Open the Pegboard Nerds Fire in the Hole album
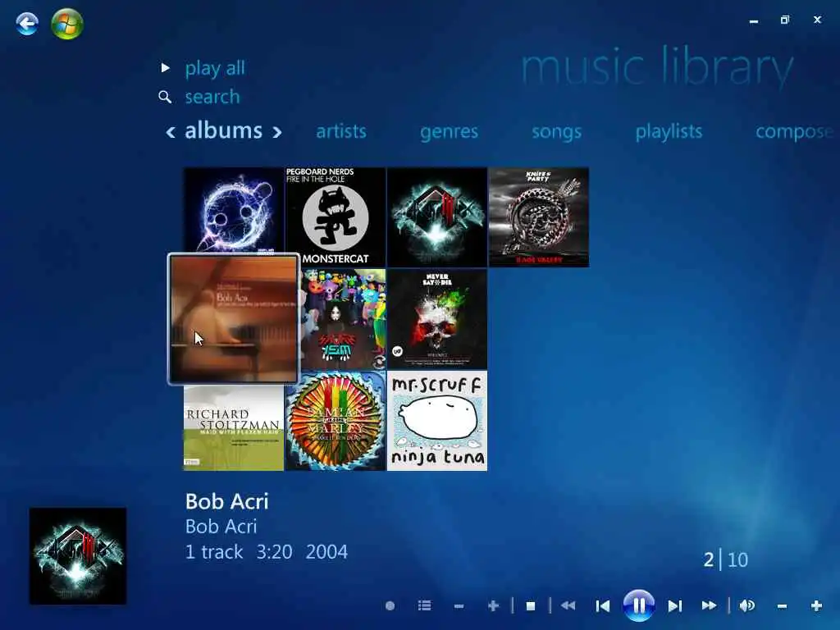The height and width of the screenshot is (630, 840). point(336,217)
